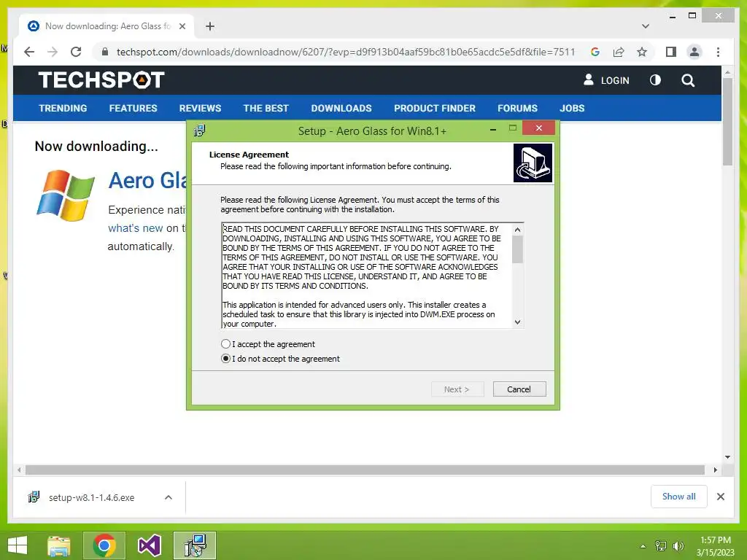
Task: Open THE BEST menu item
Action: tap(266, 108)
